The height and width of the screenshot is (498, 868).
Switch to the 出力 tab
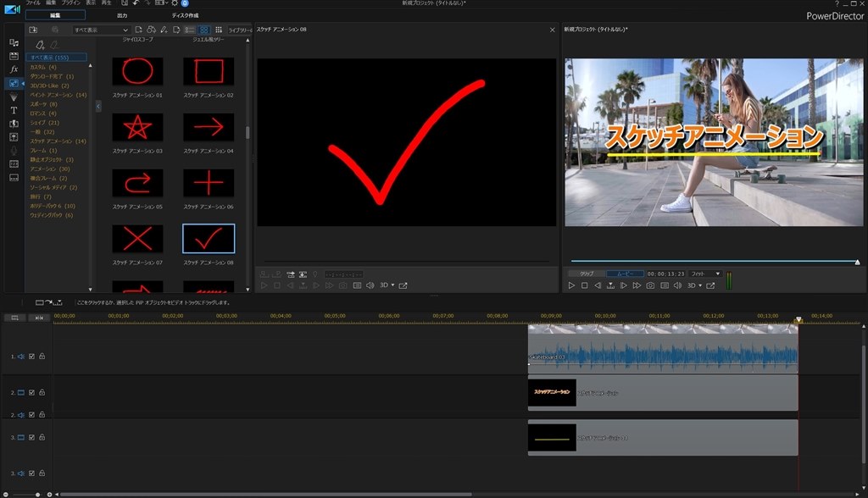pos(122,15)
